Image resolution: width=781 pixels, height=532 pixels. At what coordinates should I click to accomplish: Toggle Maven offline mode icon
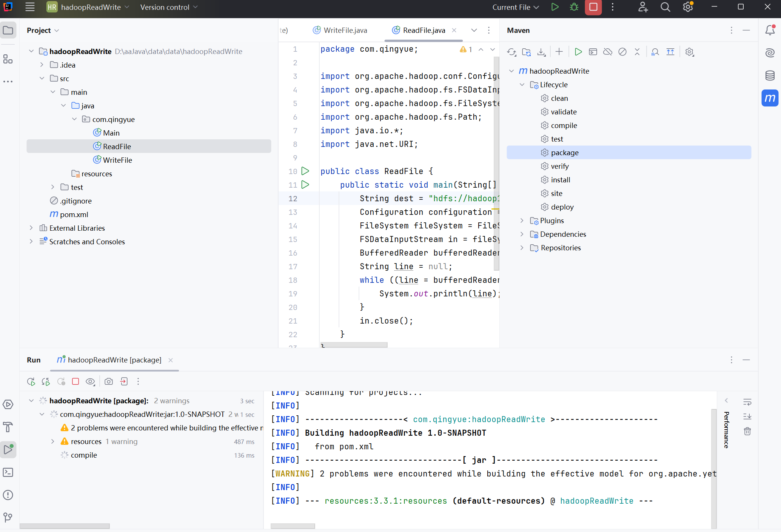[x=608, y=52]
